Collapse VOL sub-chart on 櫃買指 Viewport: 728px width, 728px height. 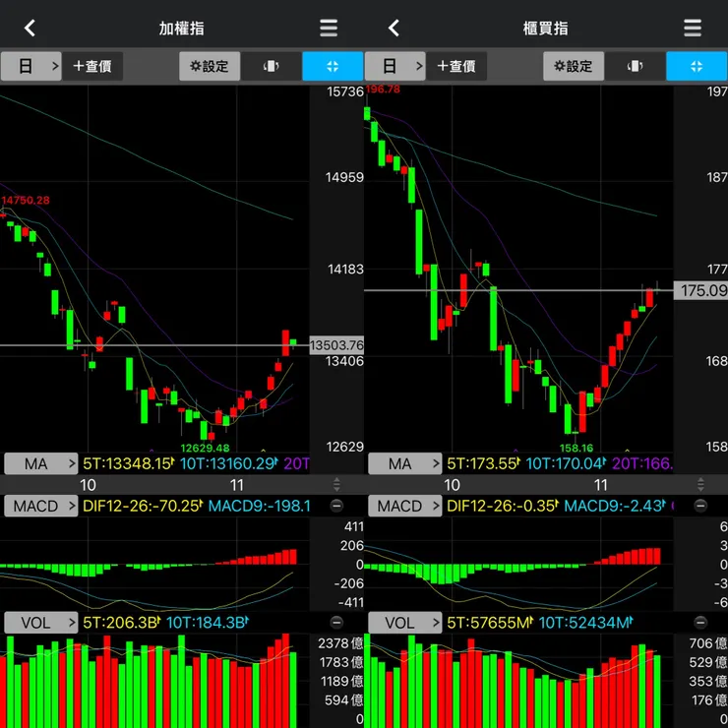coord(700,622)
